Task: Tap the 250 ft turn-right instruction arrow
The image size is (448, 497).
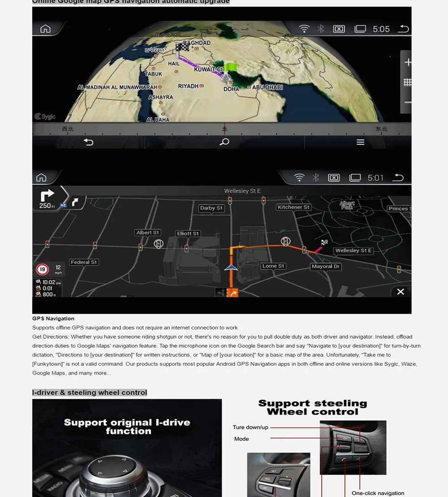Action: [x=47, y=195]
